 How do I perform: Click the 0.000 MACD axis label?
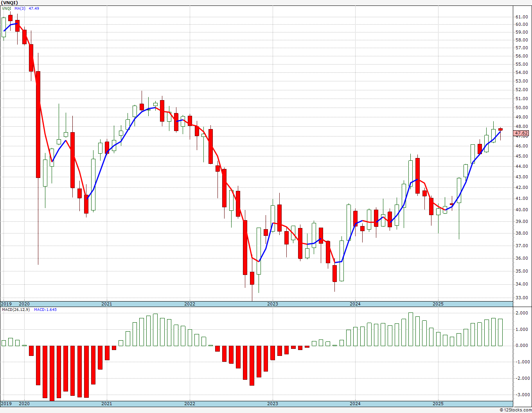click(522, 346)
